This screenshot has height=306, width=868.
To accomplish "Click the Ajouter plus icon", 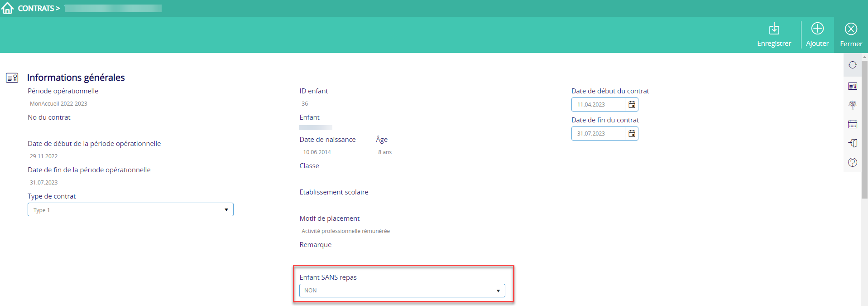I will (817, 29).
